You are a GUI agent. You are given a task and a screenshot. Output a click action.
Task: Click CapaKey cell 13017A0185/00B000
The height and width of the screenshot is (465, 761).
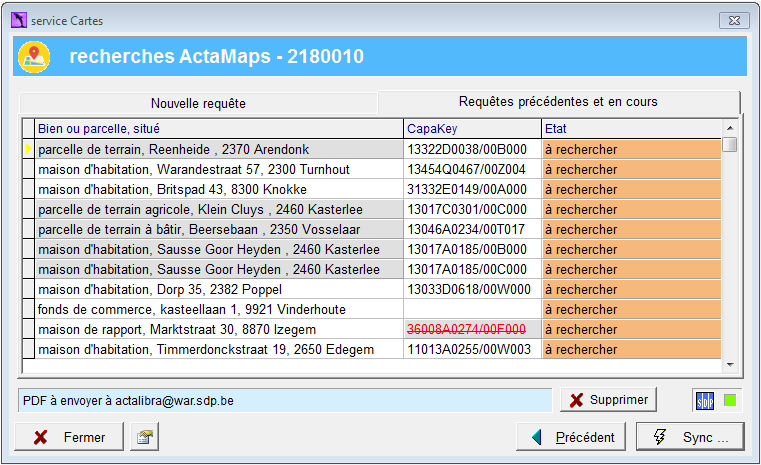[472, 249]
